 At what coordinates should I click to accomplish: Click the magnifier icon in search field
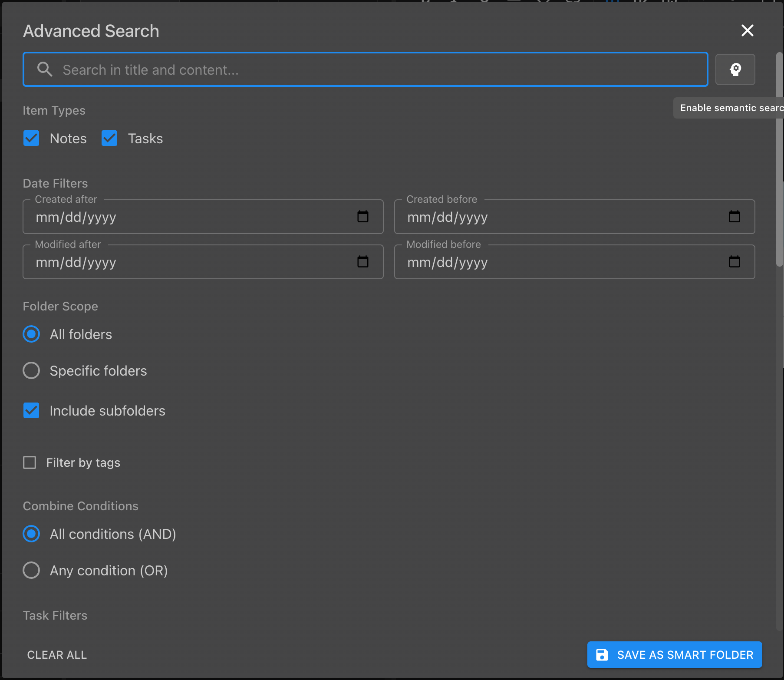pyautogui.click(x=45, y=69)
